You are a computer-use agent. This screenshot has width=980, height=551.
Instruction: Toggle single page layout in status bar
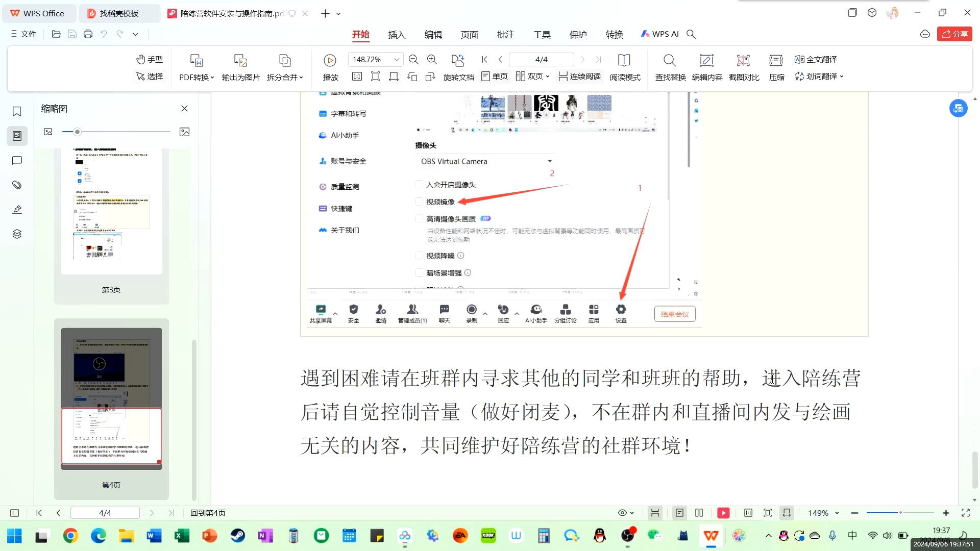(x=679, y=513)
